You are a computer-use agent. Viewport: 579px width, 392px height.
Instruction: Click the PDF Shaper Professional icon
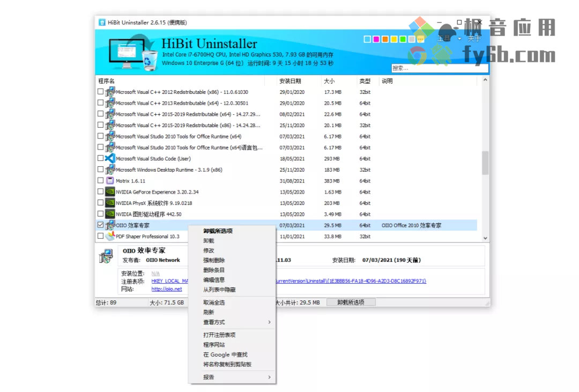tap(110, 236)
